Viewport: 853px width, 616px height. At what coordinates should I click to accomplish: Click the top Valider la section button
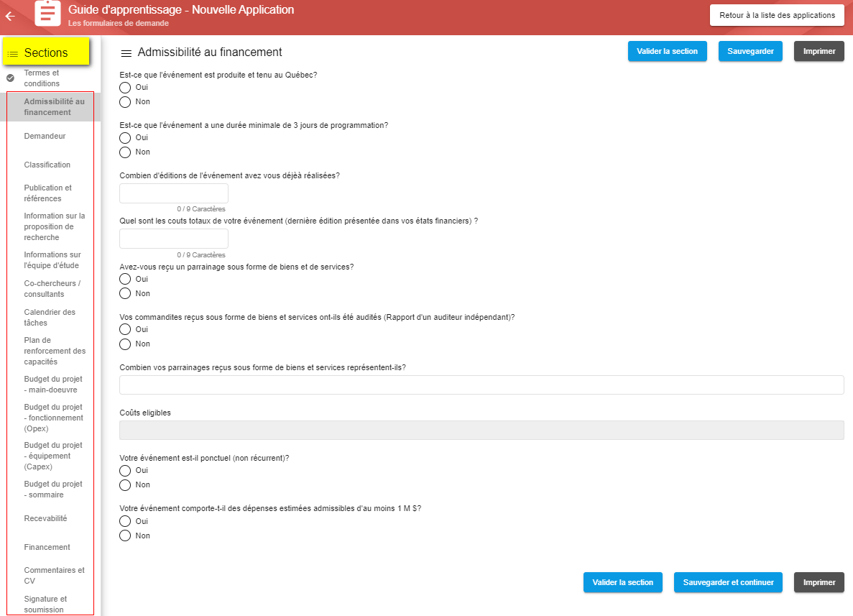pos(667,51)
